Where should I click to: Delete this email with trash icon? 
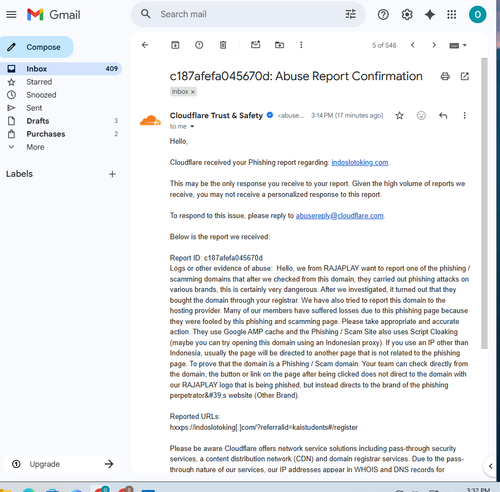[x=223, y=45]
